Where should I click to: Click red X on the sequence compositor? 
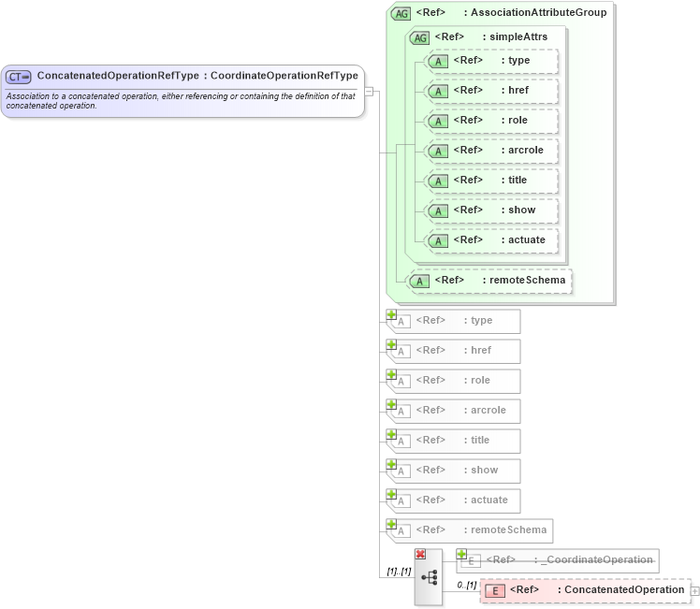point(420,554)
